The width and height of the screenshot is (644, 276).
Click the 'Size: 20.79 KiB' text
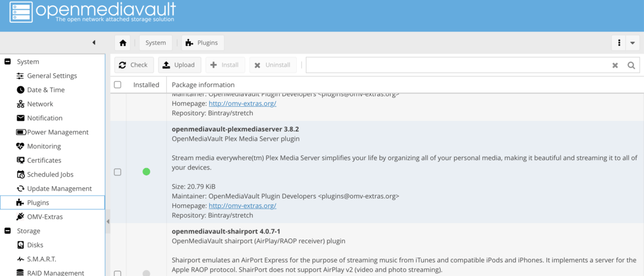tap(193, 187)
